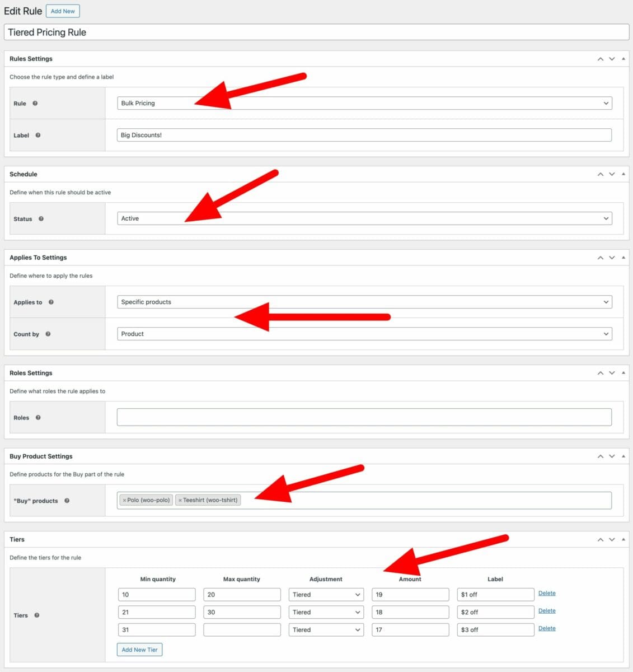
Task: Click the empty Roles input field
Action: point(364,417)
